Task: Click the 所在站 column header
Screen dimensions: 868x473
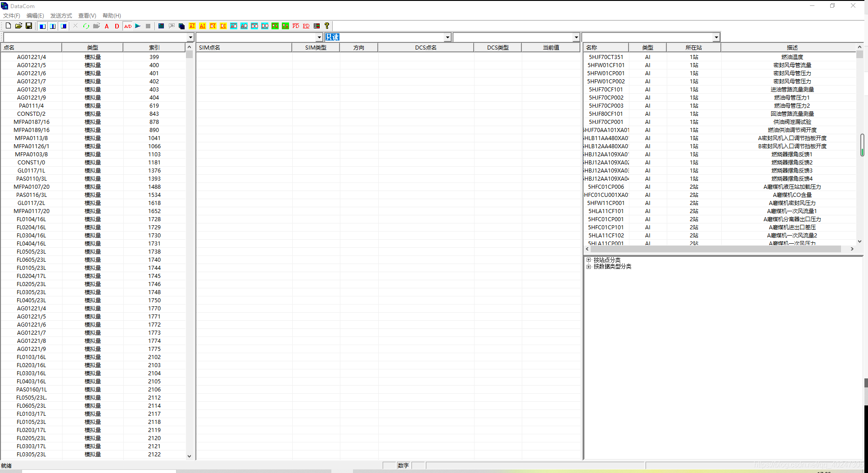Action: 693,47
